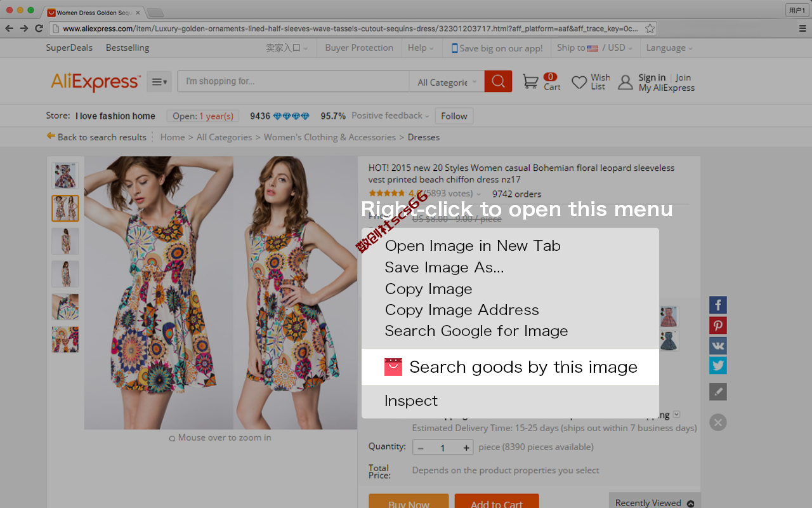Open the shopping cart icon

(530, 81)
